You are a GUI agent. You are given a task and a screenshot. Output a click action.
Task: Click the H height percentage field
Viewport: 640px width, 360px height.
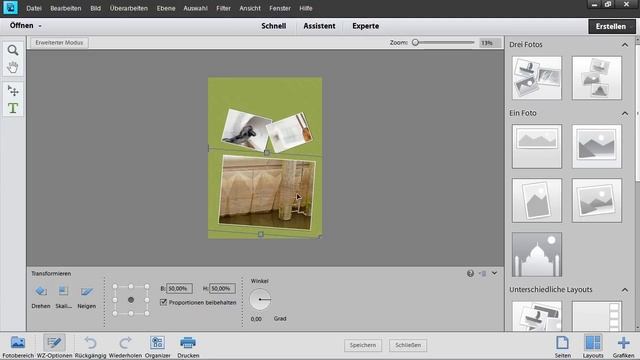tap(222, 288)
